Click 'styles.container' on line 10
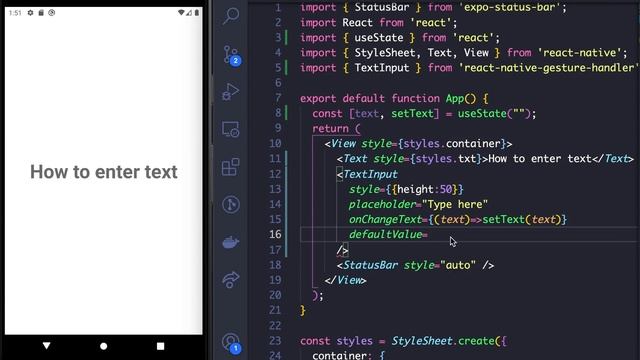The image size is (640, 360). [452, 144]
